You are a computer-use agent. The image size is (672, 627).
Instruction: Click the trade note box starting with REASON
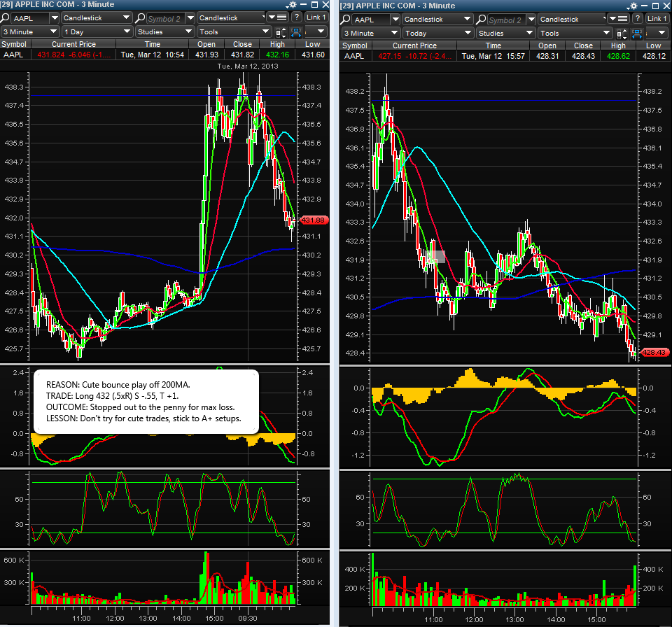tap(146, 402)
